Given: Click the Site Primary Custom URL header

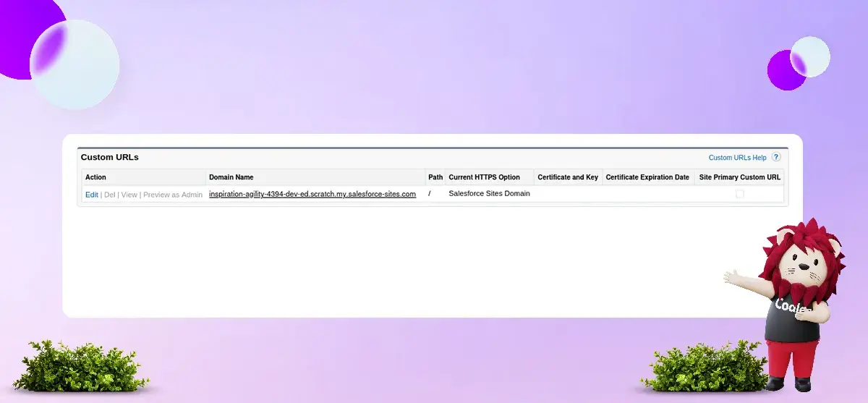Looking at the screenshot, I should (739, 177).
